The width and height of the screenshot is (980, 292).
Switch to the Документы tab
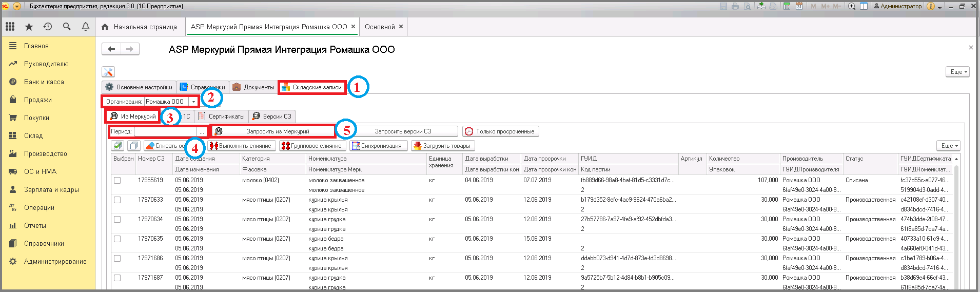coord(253,87)
